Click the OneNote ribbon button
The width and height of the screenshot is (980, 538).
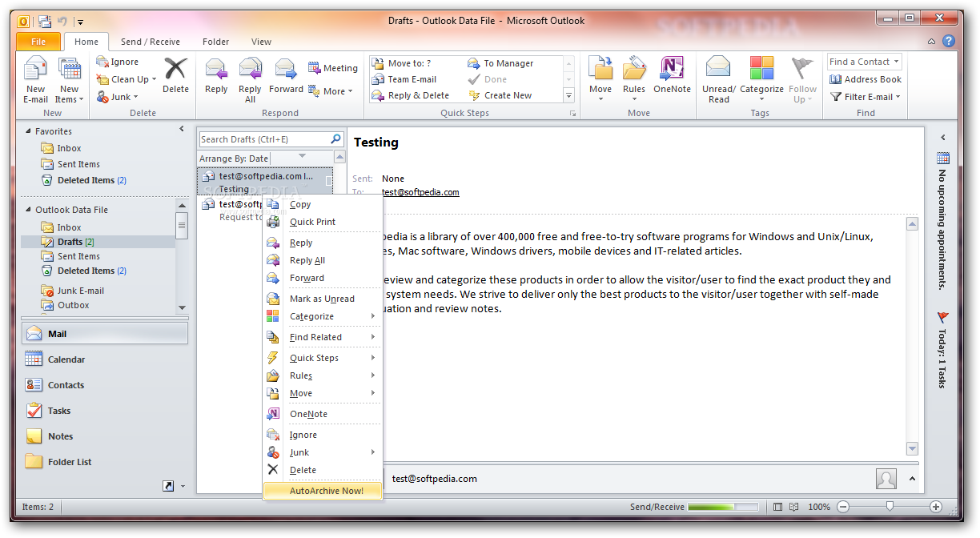(x=672, y=77)
